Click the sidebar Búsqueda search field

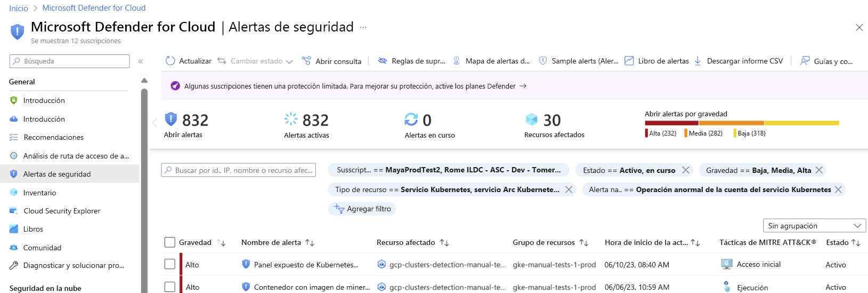[69, 61]
